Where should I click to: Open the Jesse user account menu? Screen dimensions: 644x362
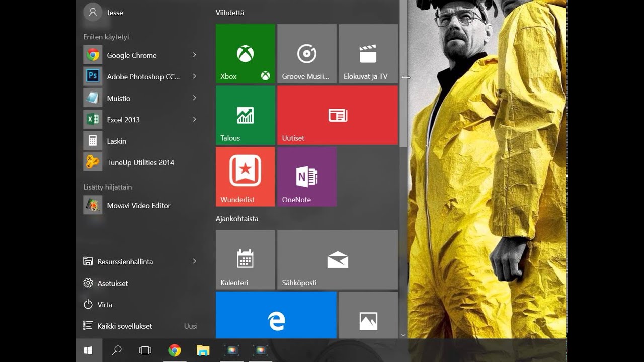tap(104, 13)
